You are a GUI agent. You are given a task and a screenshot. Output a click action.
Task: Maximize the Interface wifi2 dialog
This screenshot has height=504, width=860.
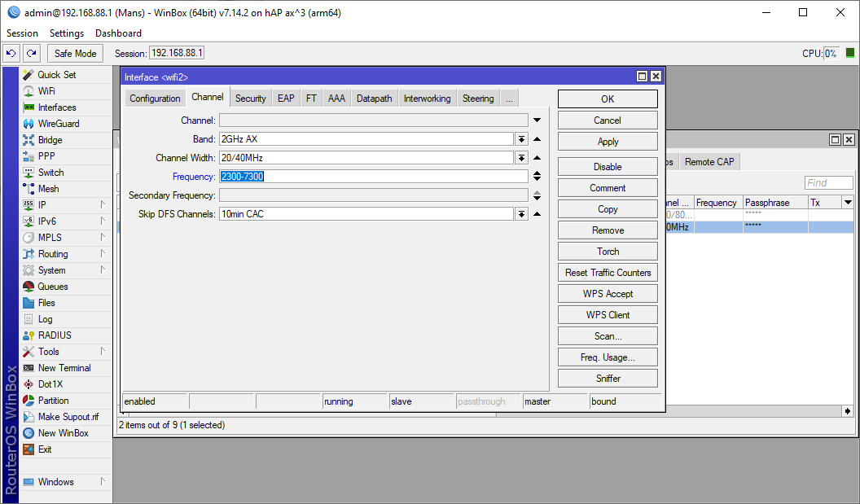click(643, 77)
